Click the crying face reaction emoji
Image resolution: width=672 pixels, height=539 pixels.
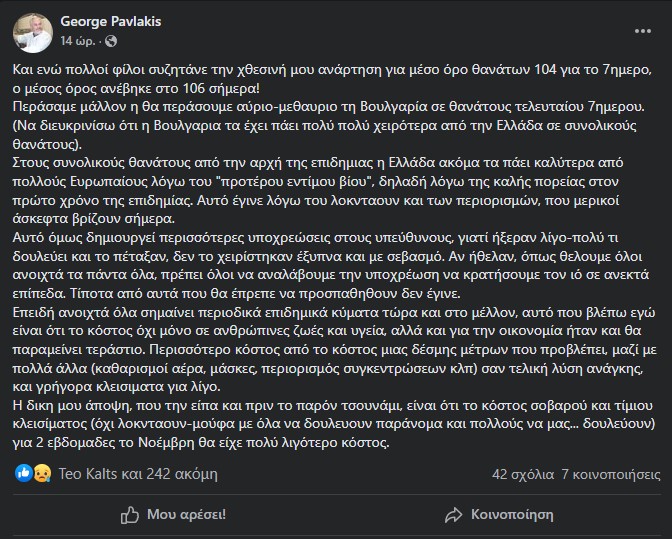(42, 473)
